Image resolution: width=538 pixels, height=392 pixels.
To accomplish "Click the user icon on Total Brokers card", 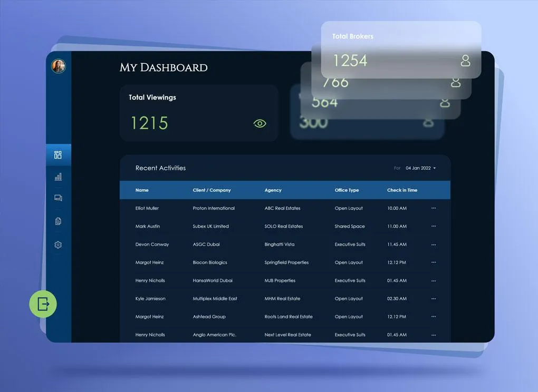I will tap(465, 60).
